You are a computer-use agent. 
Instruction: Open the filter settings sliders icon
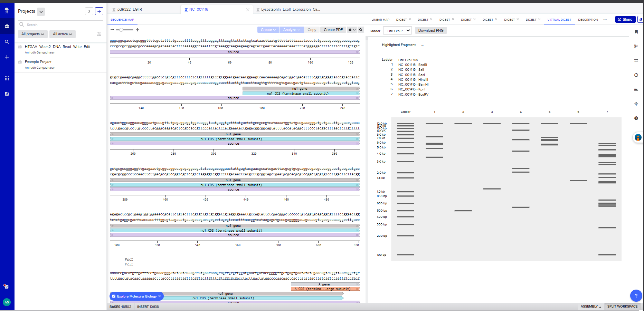tap(99, 34)
